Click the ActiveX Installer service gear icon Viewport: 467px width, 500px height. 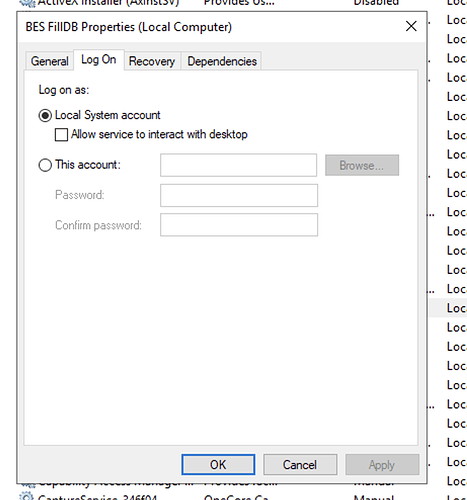click(x=27, y=3)
